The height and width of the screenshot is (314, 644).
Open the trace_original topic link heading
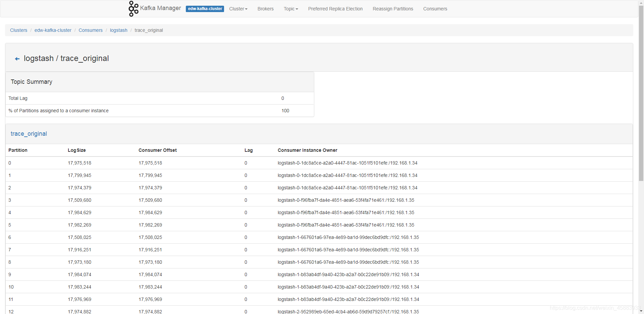pyautogui.click(x=29, y=134)
